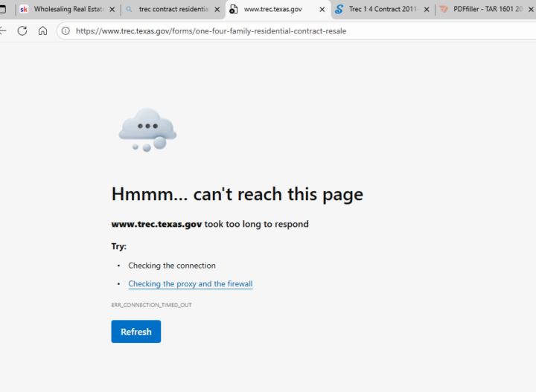Close the www.trec.texas.gov tab

click(322, 10)
